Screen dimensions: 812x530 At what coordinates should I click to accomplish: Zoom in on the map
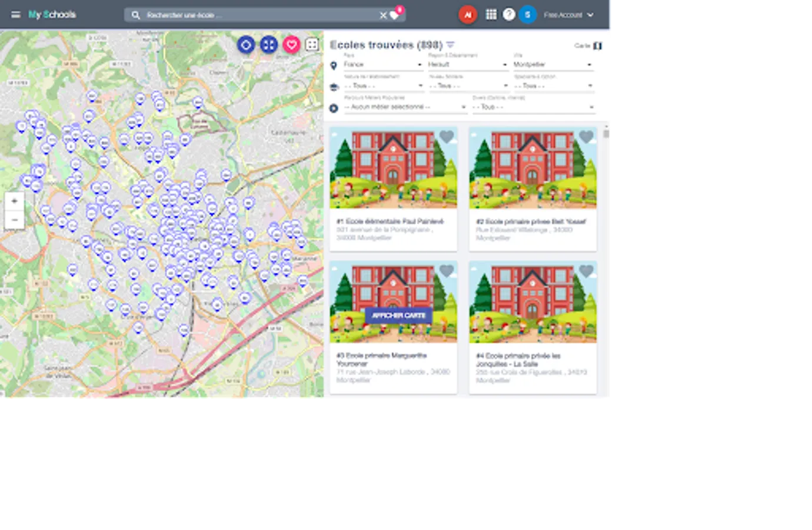[x=15, y=201]
